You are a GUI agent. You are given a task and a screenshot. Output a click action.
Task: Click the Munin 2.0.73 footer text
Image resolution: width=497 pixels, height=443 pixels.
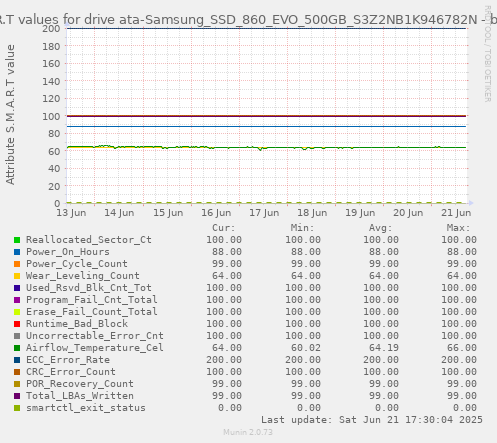[x=248, y=432]
